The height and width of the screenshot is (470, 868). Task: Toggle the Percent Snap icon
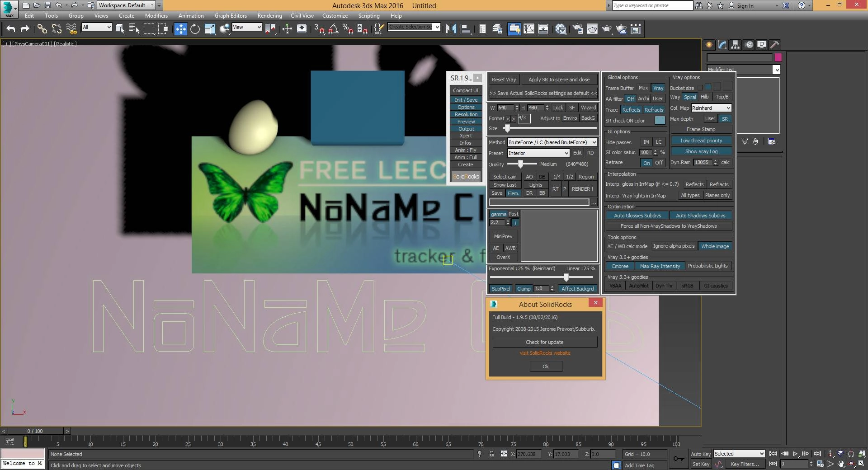348,29
